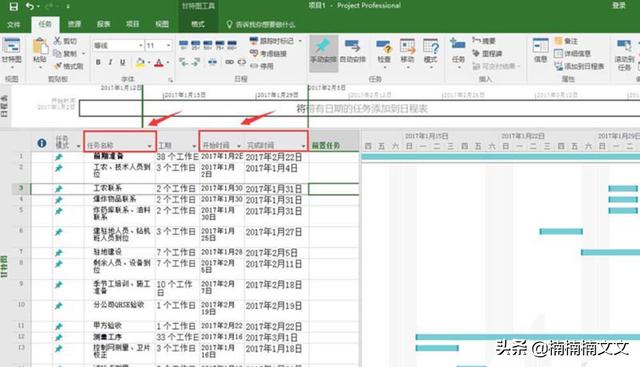This screenshot has height=367, width=640.
Task: Open the font color red A swatch
Action: coord(159,62)
